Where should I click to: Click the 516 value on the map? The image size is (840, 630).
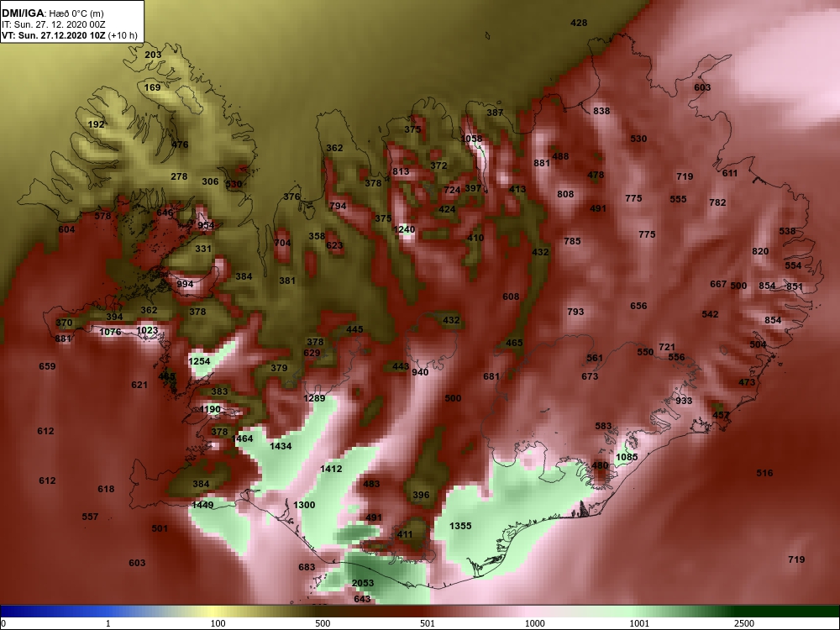764,473
